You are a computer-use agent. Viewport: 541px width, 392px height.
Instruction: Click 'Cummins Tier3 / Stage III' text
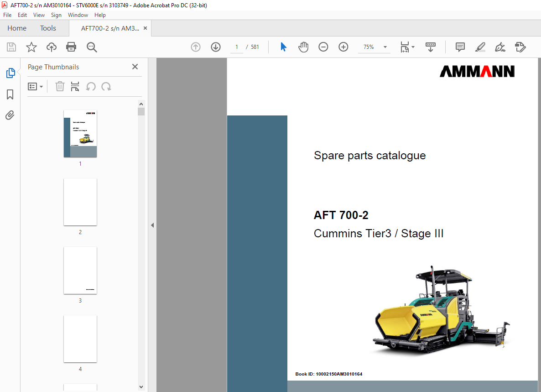[379, 234]
